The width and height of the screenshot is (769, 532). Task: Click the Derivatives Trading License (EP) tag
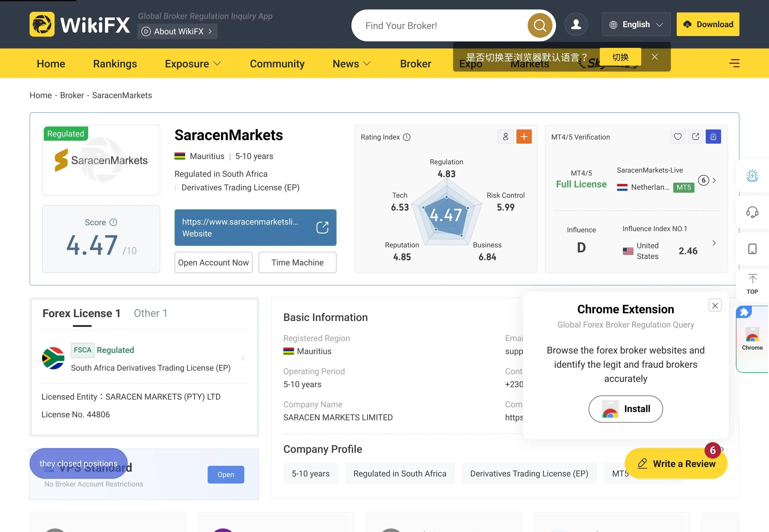tap(529, 474)
